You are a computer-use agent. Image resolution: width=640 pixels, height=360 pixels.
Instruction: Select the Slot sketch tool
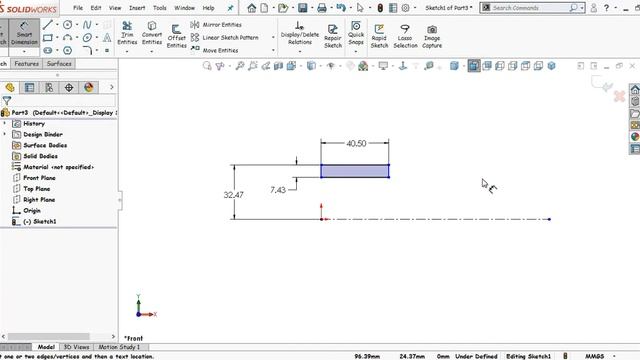point(48,51)
